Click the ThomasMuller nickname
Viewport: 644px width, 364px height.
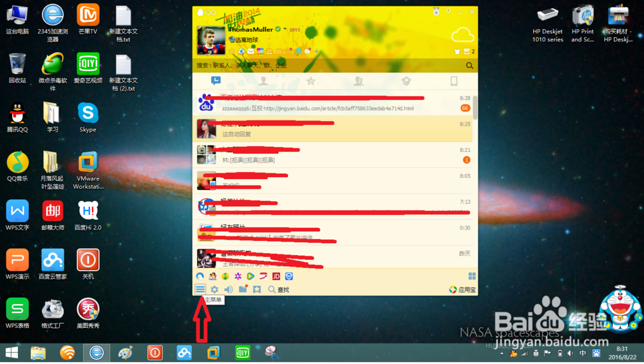(x=251, y=29)
